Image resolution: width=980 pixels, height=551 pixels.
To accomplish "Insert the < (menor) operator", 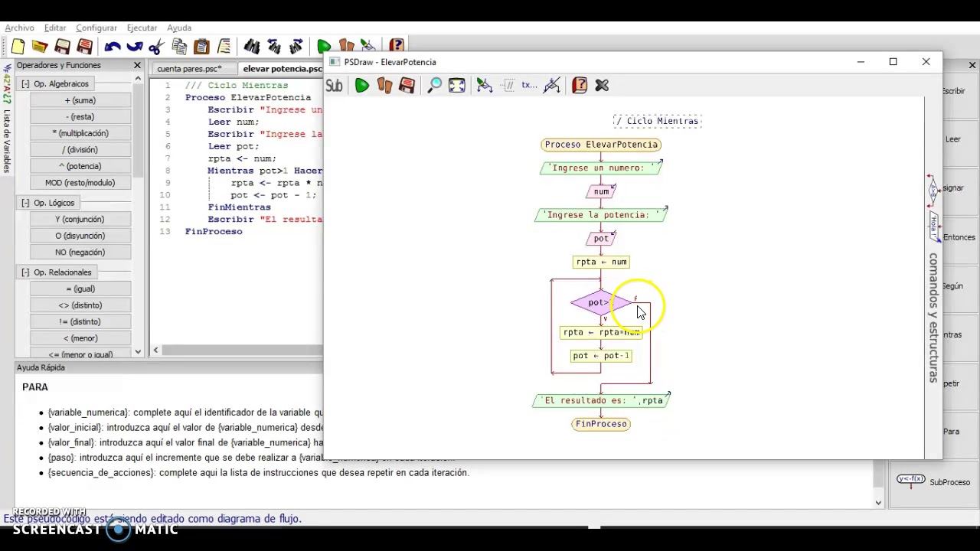I will click(x=80, y=338).
